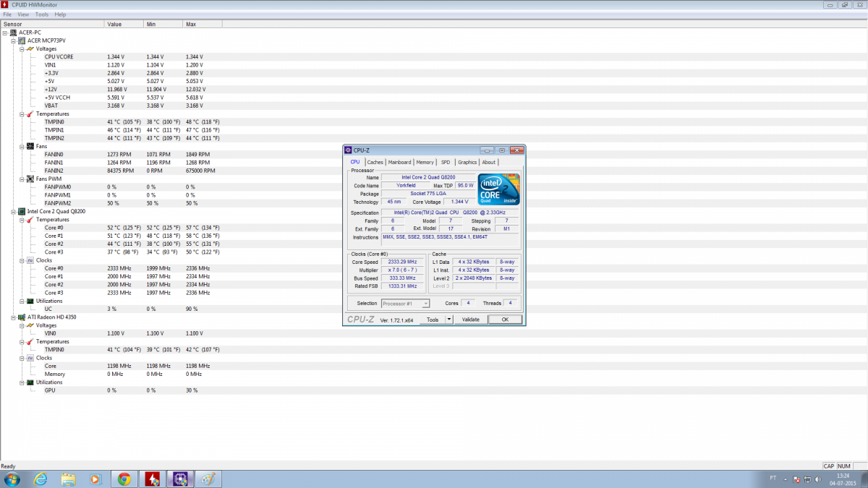Collapse the Intel Core 2 Quad Q8200 node
868x488 pixels.
[13, 211]
